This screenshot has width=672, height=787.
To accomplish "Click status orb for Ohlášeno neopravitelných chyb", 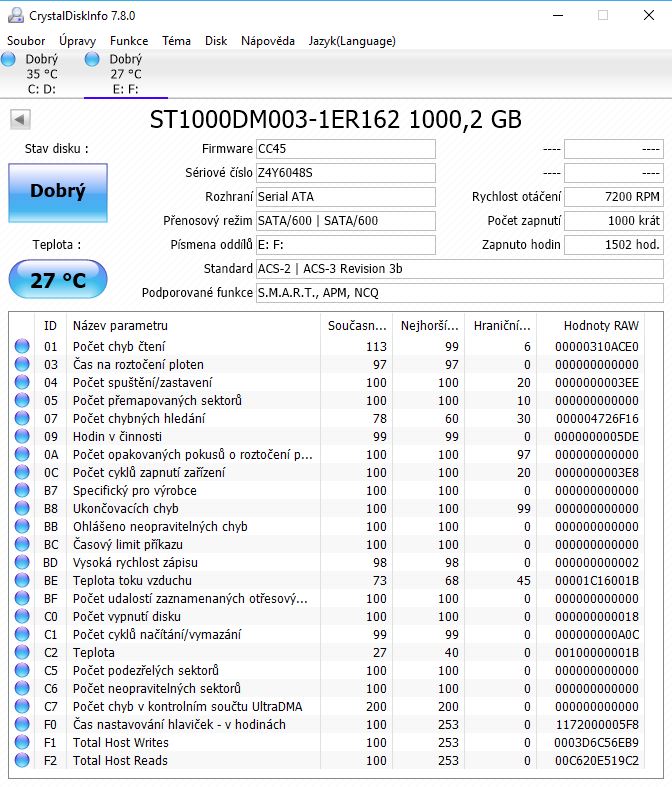I will (x=22, y=527).
